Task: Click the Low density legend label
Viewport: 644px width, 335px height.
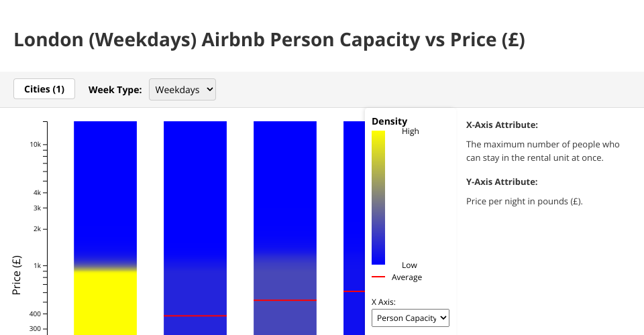Action: (409, 265)
